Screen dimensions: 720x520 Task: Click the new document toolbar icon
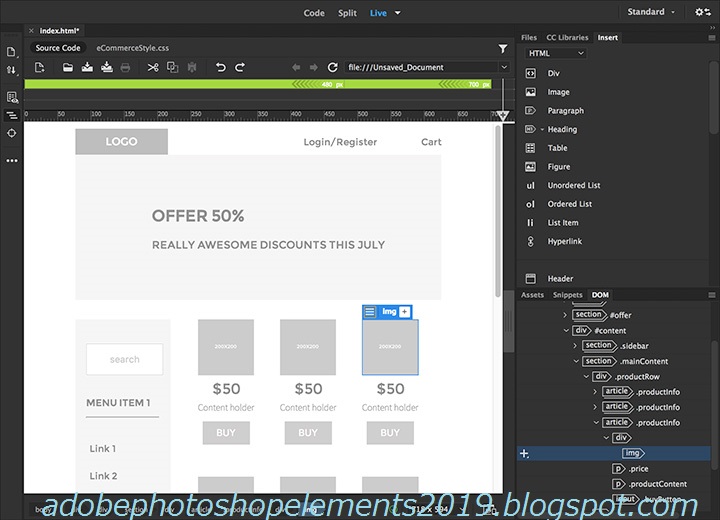click(40, 68)
